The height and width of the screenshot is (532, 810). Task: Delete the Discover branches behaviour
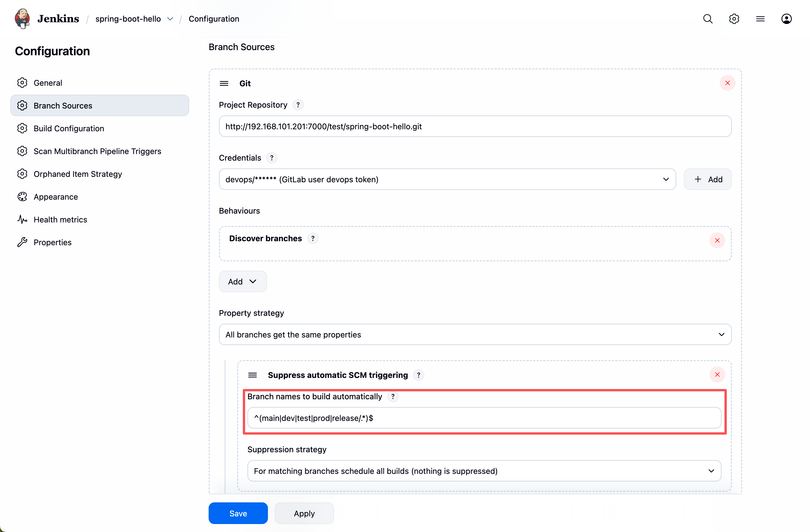[717, 240]
